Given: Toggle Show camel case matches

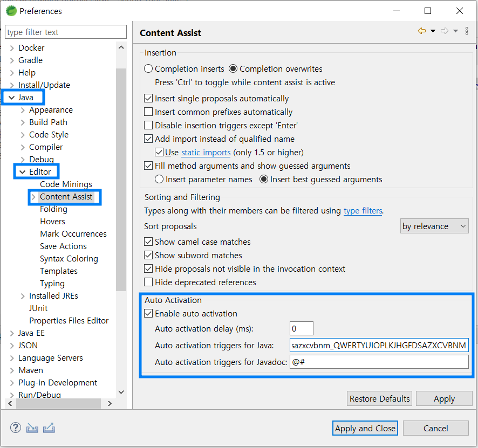Looking at the screenshot, I should click(x=148, y=242).
